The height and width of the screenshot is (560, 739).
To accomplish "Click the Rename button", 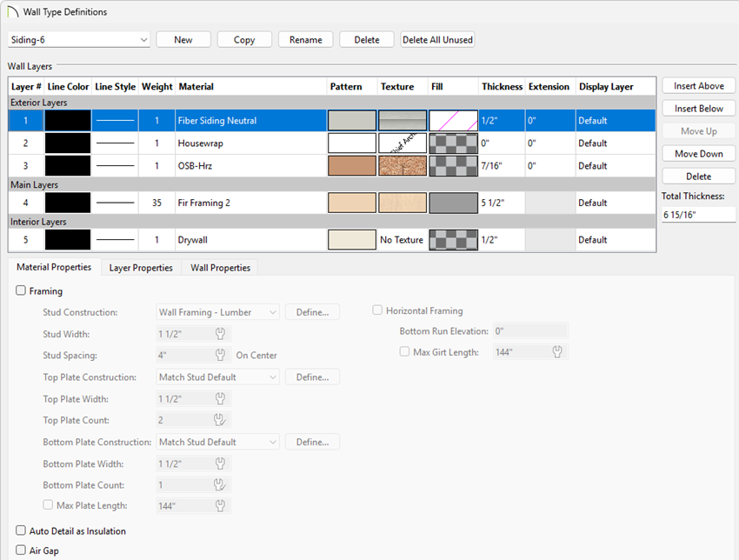I will pyautogui.click(x=305, y=40).
